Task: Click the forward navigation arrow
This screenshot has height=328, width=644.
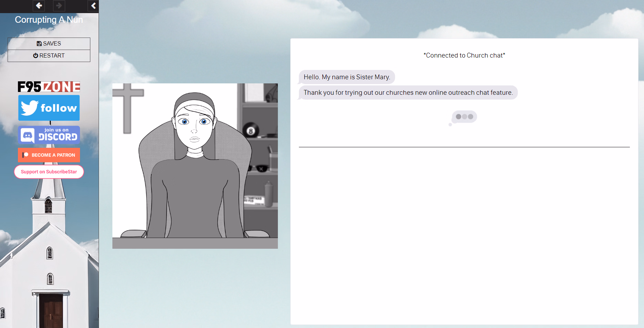Action: coord(59,6)
